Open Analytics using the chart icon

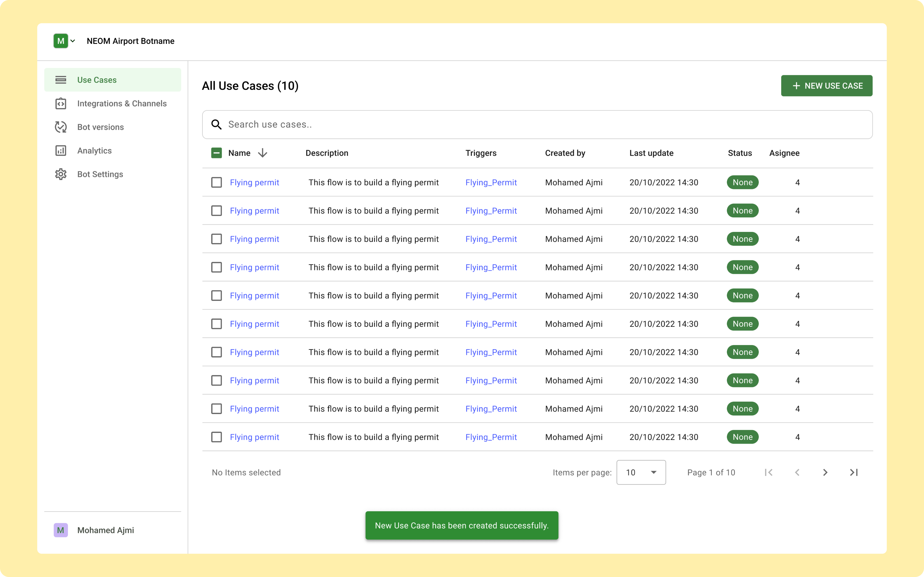pos(61,150)
